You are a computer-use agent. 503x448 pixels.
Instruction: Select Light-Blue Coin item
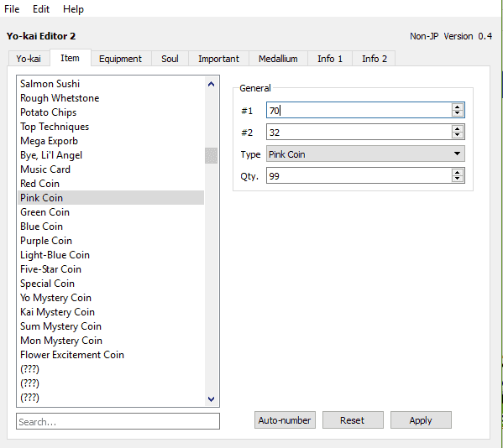111,255
